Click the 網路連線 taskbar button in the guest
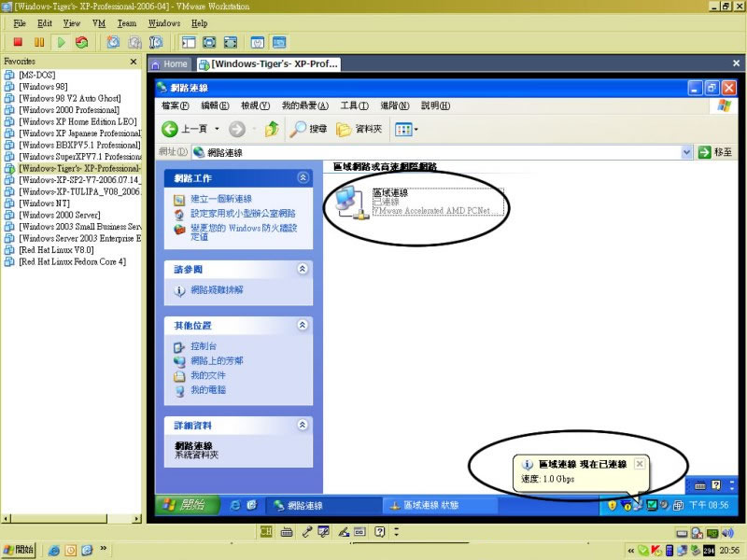Viewport: 747px width, 560px height. [323, 505]
